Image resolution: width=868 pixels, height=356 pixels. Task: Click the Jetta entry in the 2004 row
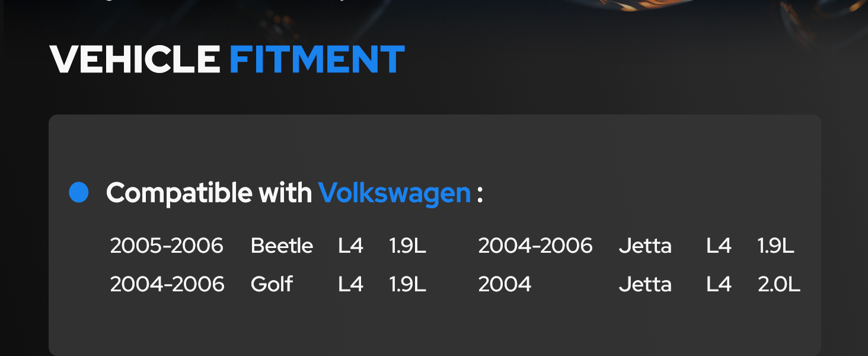pyautogui.click(x=646, y=284)
